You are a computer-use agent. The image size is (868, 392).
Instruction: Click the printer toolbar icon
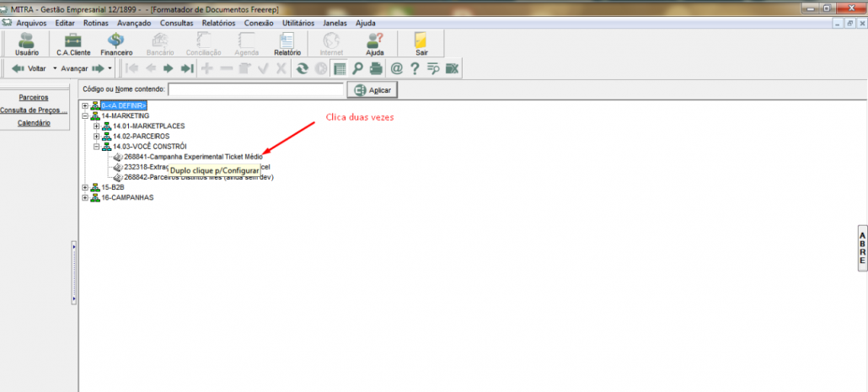376,68
